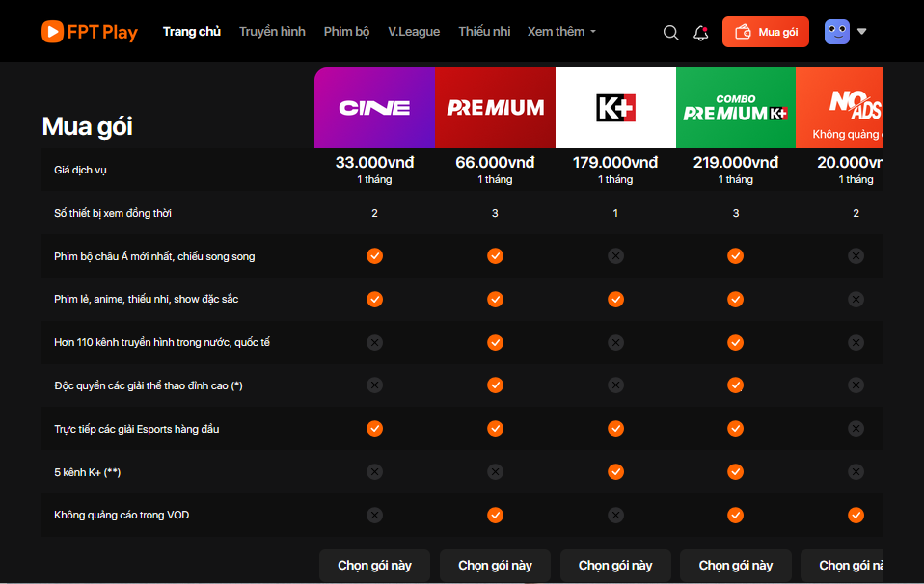Click Phim lẻ, anime, thiếu nhi label
The height and width of the screenshot is (584, 924).
[147, 299]
